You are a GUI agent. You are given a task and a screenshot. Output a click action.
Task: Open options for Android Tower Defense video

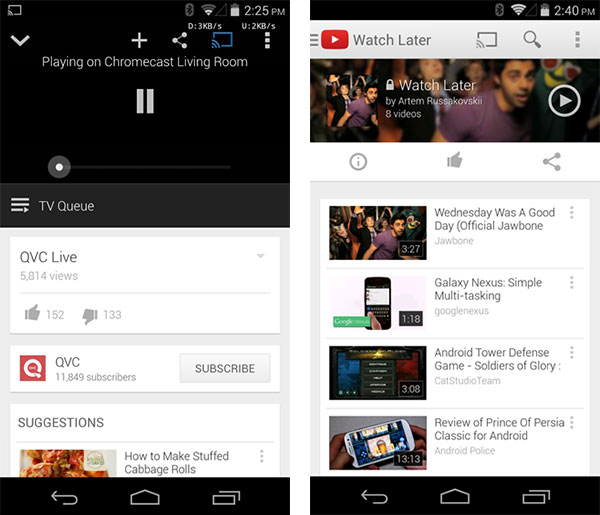point(572,352)
